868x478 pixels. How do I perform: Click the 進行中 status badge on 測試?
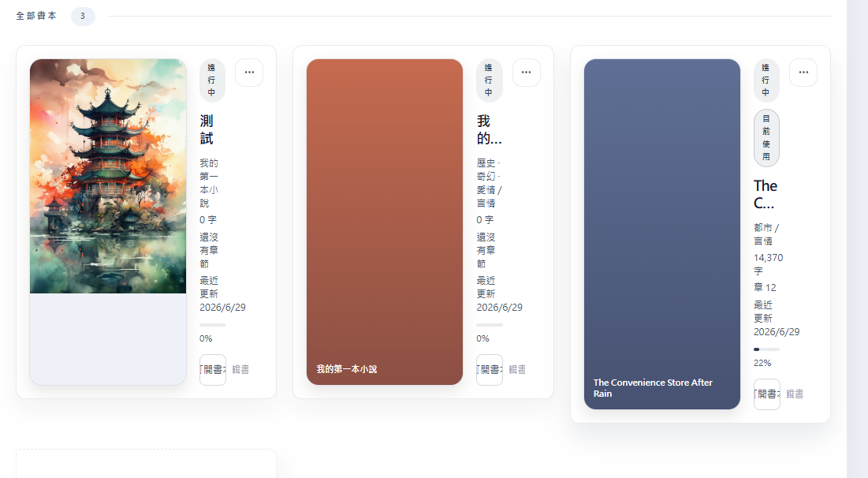pyautogui.click(x=212, y=80)
